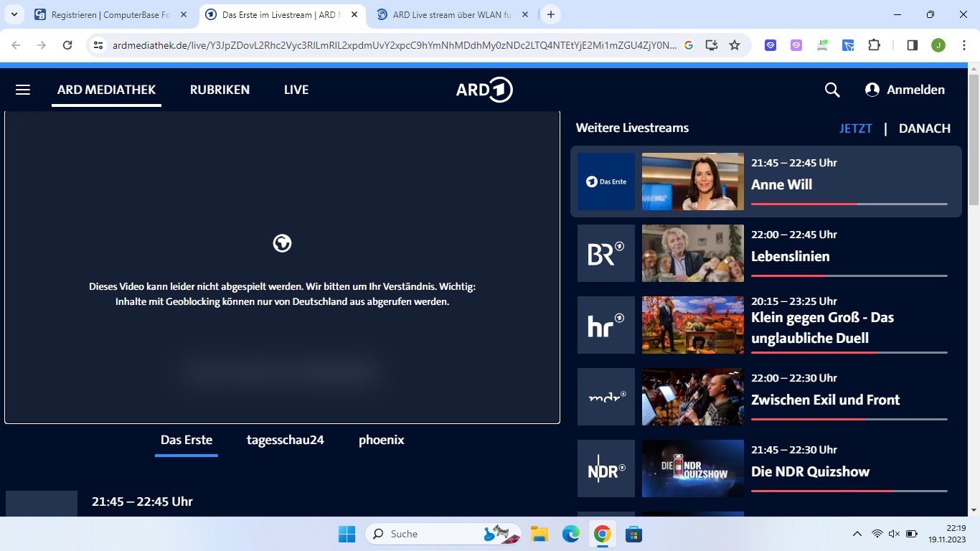The image size is (980, 551).
Task: Click the globe icon in video player
Action: coord(282,243)
